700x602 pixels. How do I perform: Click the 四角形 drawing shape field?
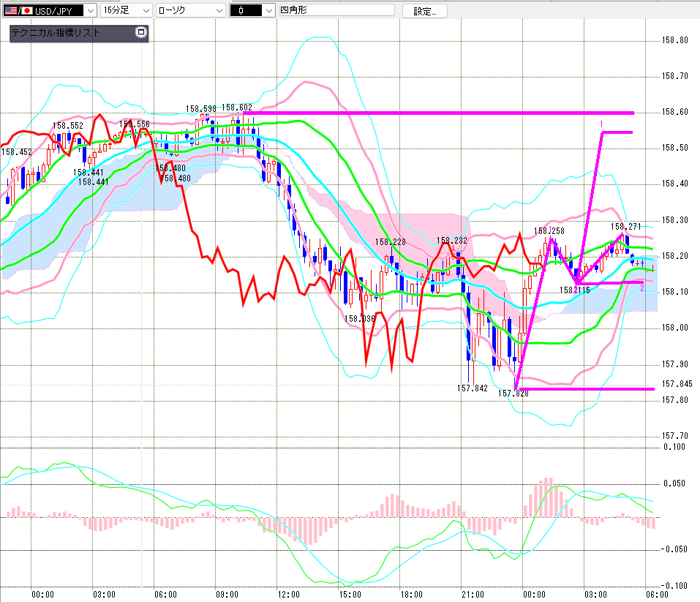(336, 10)
